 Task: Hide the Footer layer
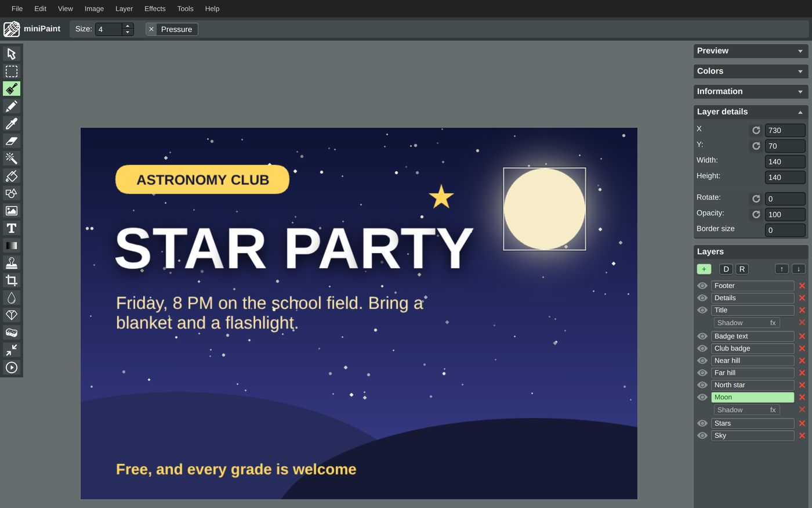pyautogui.click(x=702, y=286)
